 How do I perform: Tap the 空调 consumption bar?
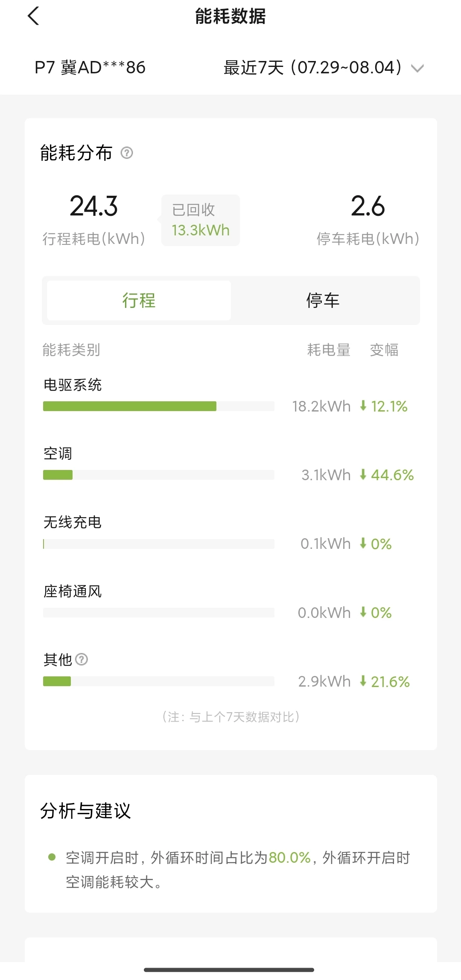(158, 475)
